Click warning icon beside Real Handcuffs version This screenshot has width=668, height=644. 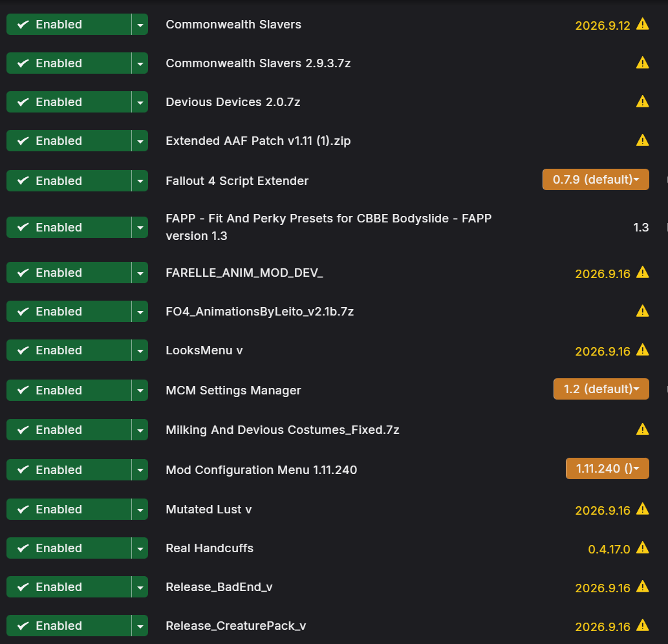[642, 548]
